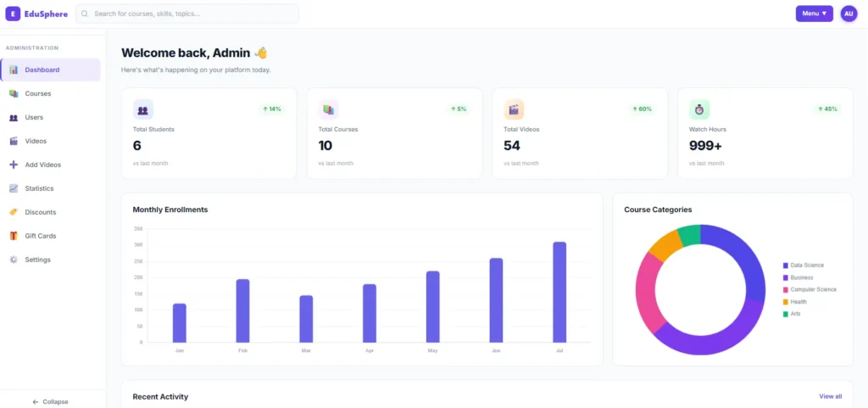The width and height of the screenshot is (868, 408).
Task: Click the EduSphere brand name
Action: pos(46,14)
